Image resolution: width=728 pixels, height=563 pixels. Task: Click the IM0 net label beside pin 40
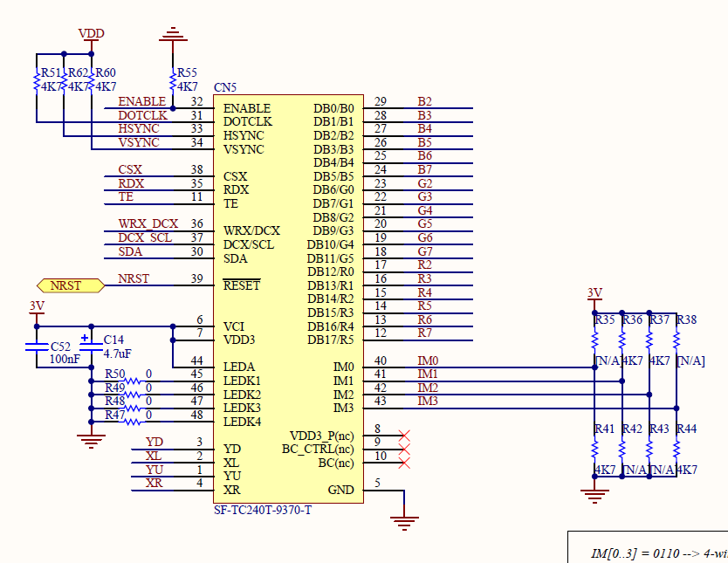pyautogui.click(x=428, y=360)
